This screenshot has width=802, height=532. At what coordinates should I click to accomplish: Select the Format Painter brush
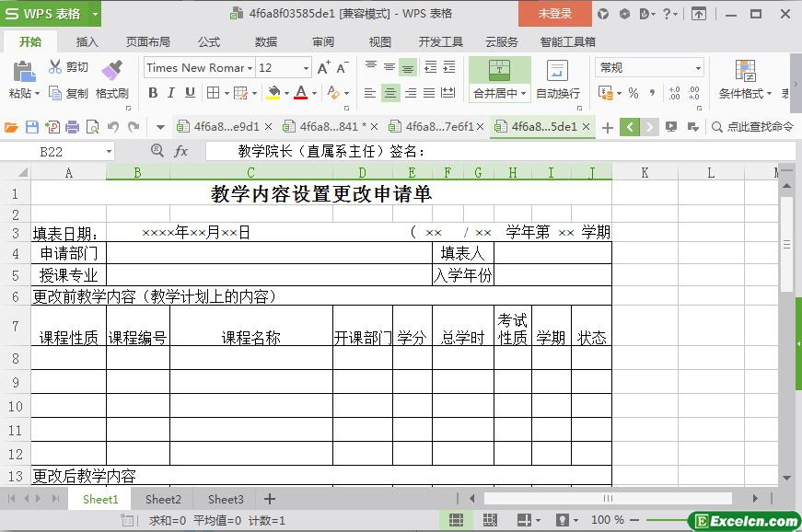[x=112, y=71]
